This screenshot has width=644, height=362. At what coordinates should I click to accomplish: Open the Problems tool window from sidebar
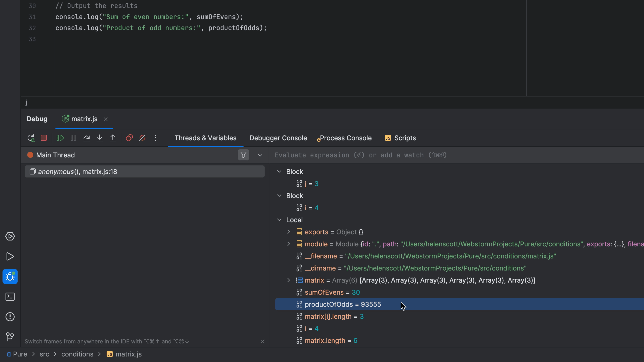(x=10, y=317)
